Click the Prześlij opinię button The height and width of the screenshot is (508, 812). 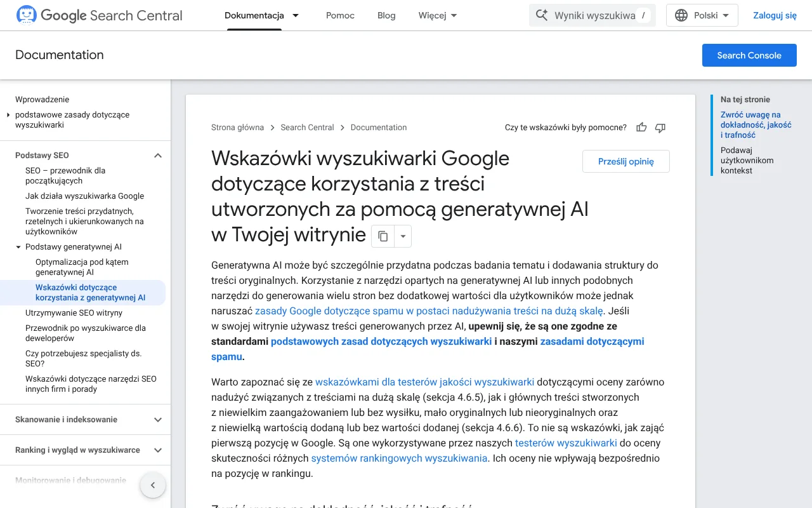626,161
